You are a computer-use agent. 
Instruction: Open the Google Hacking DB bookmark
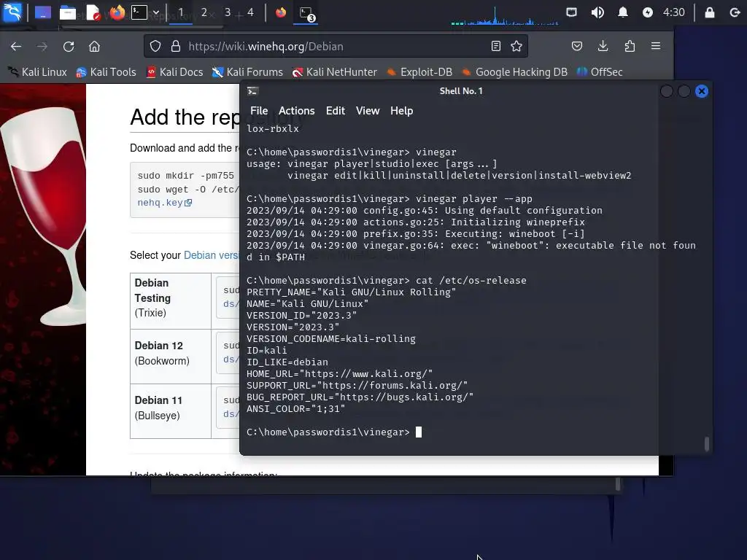click(514, 72)
